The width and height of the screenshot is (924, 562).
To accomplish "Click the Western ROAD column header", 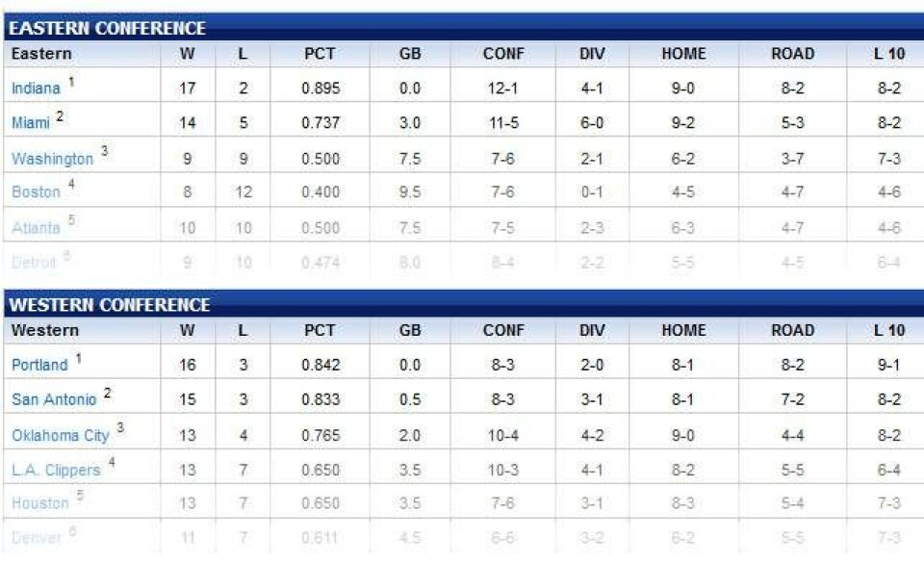I will point(793,330).
